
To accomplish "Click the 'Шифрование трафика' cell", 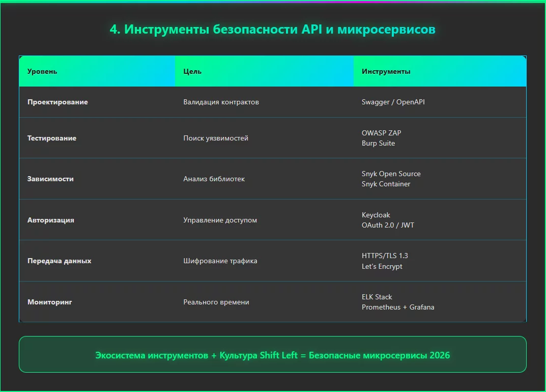I will coord(220,261).
